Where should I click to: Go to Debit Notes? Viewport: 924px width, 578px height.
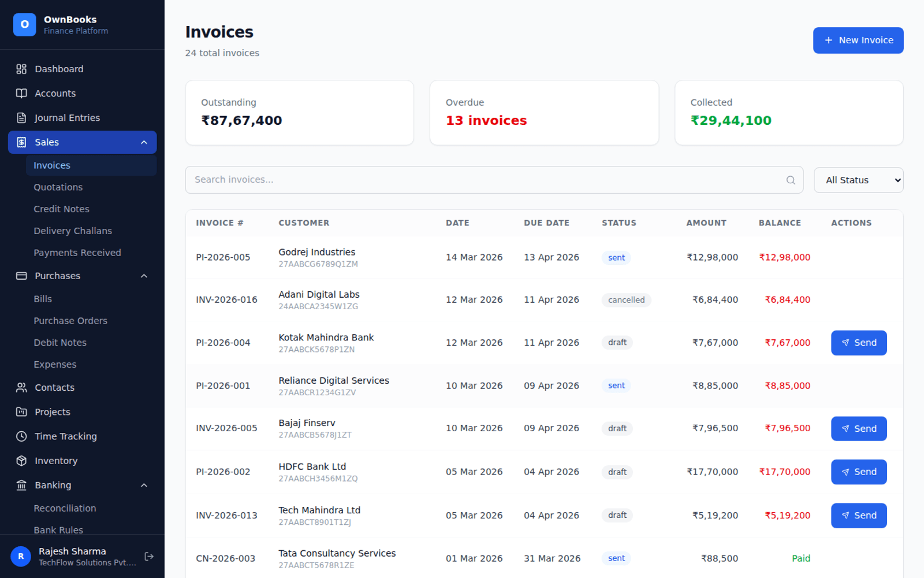click(91, 343)
